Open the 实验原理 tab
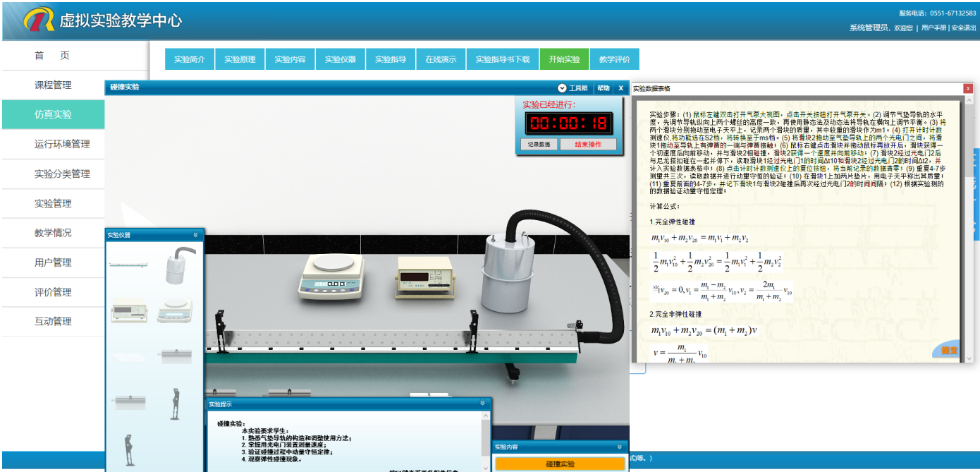The height and width of the screenshot is (472, 980). (240, 59)
